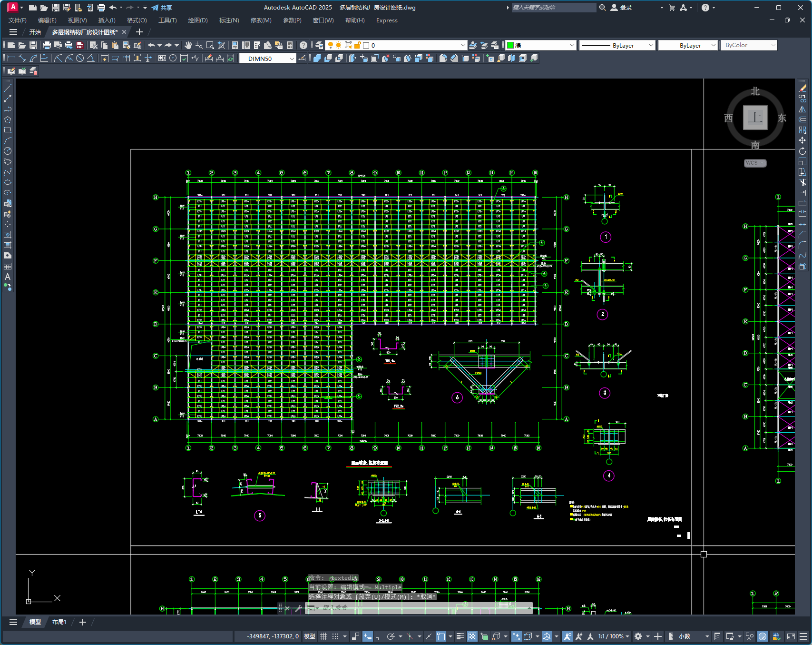The image size is (812, 645).
Task: Click the Zoom Window icon
Action: pos(210,45)
